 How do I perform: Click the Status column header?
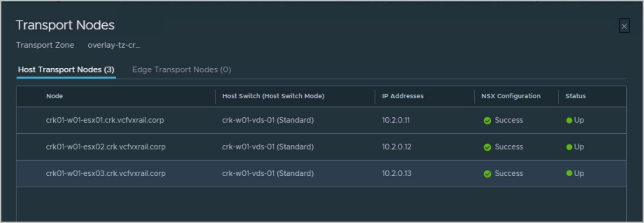tap(575, 96)
